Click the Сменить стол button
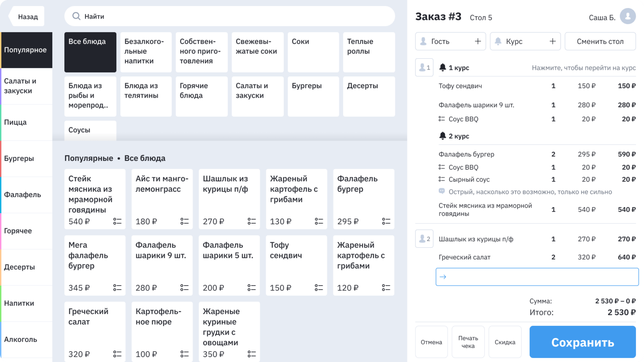Image resolution: width=644 pixels, height=362 pixels. coord(600,41)
